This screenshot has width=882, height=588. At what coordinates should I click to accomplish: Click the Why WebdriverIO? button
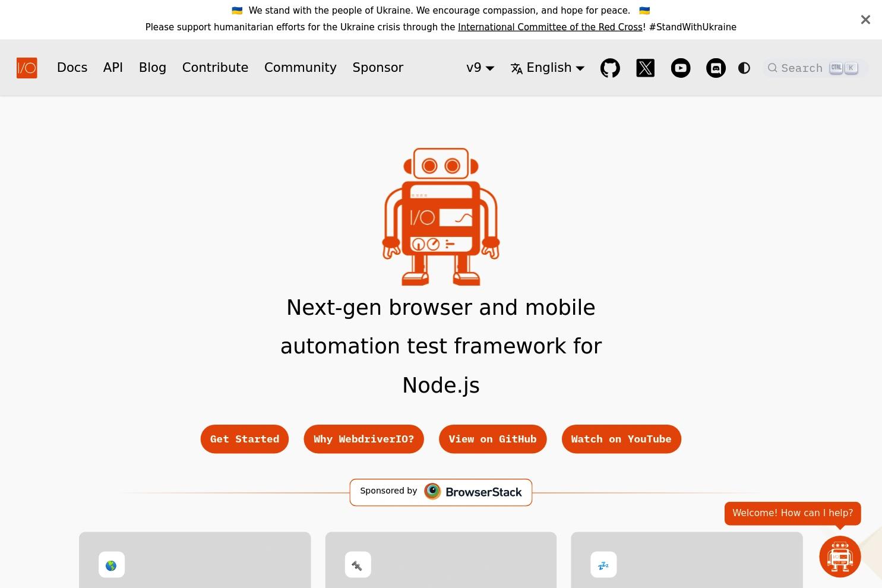tap(363, 439)
